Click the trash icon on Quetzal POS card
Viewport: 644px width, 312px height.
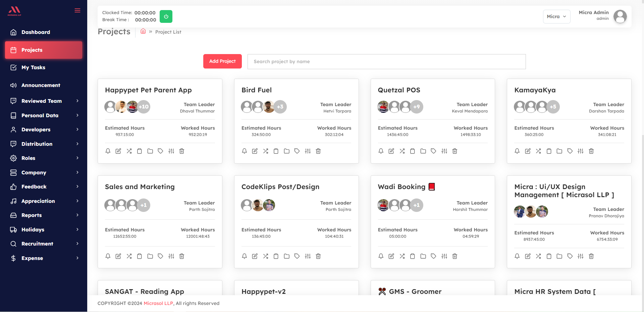click(x=455, y=151)
